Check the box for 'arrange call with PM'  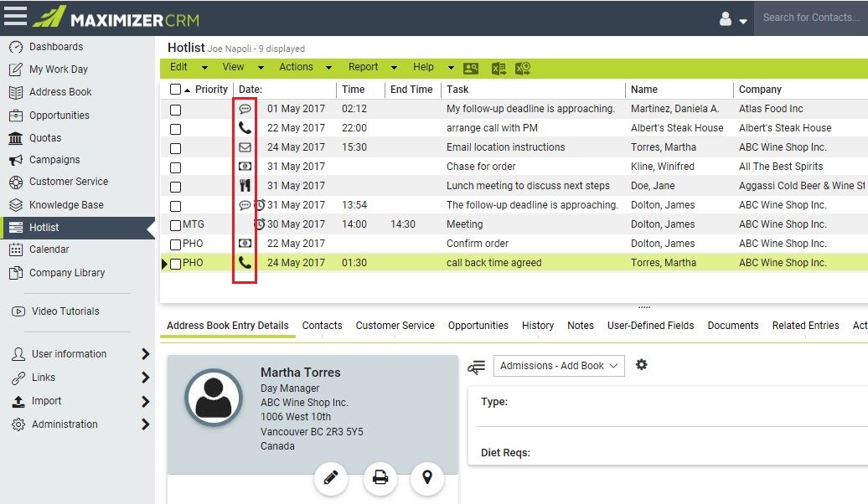point(175,129)
